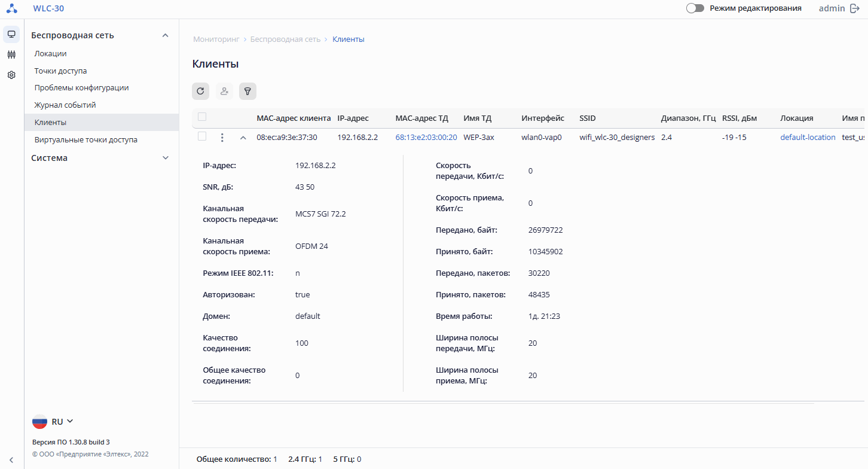868x469 pixels.
Task: Toggle the Режим редактирования switch
Action: coord(695,8)
